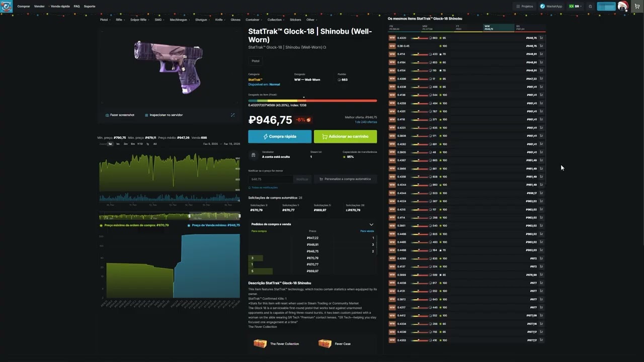Add the 0.4320 float row to cart
The height and width of the screenshot is (362, 644).
coord(541,38)
